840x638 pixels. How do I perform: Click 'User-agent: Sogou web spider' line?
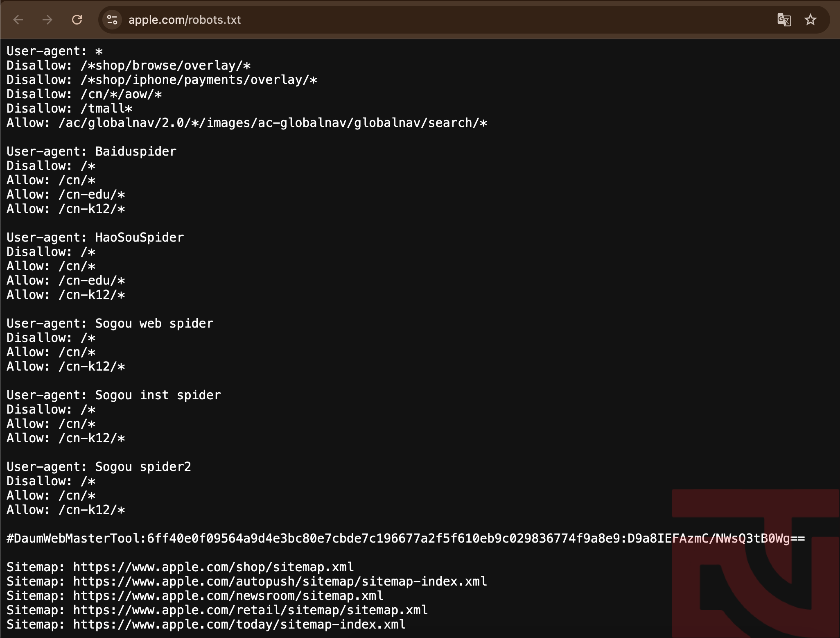(x=110, y=324)
